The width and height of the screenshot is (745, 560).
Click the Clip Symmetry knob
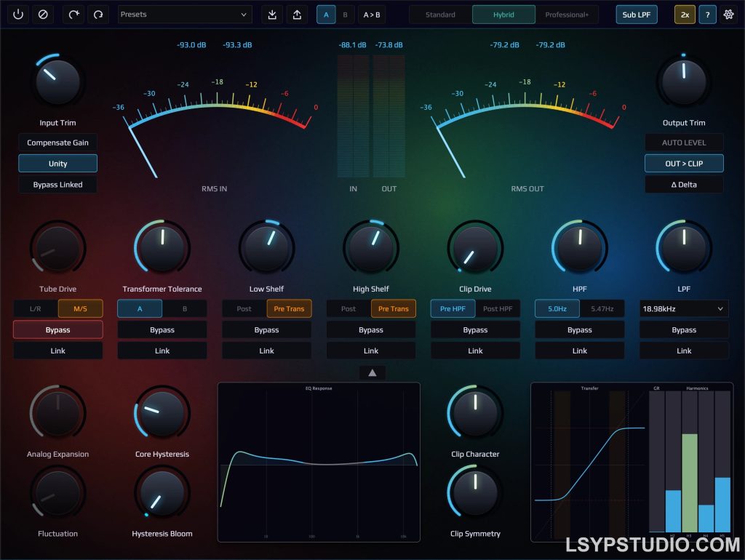[x=475, y=492]
